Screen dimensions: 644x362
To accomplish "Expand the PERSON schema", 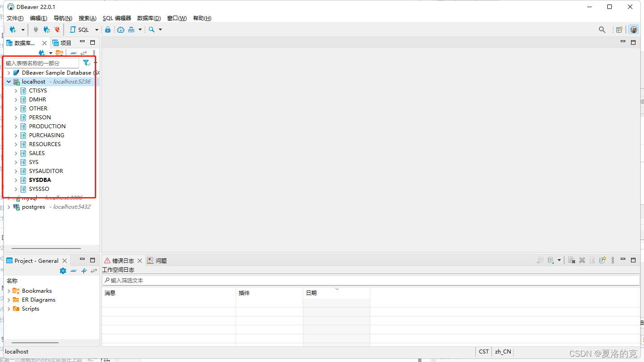I will (16, 117).
